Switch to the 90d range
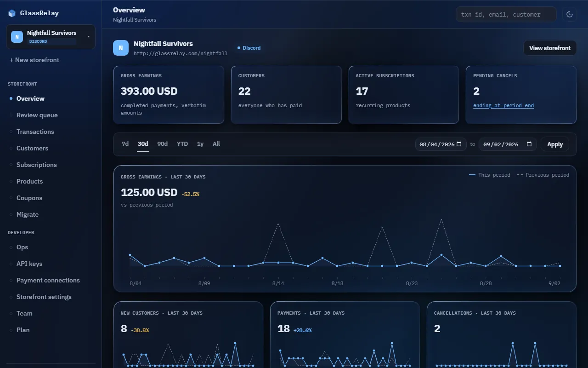The height and width of the screenshot is (368, 588). coord(163,144)
